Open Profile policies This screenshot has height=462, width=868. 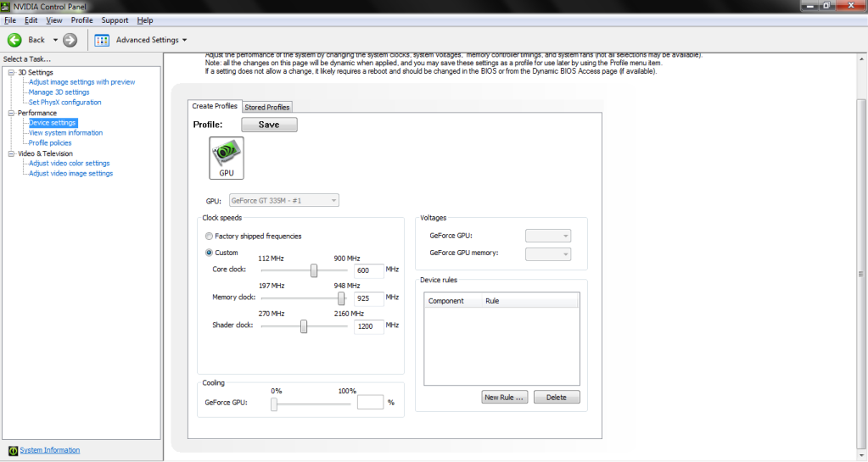click(x=50, y=142)
